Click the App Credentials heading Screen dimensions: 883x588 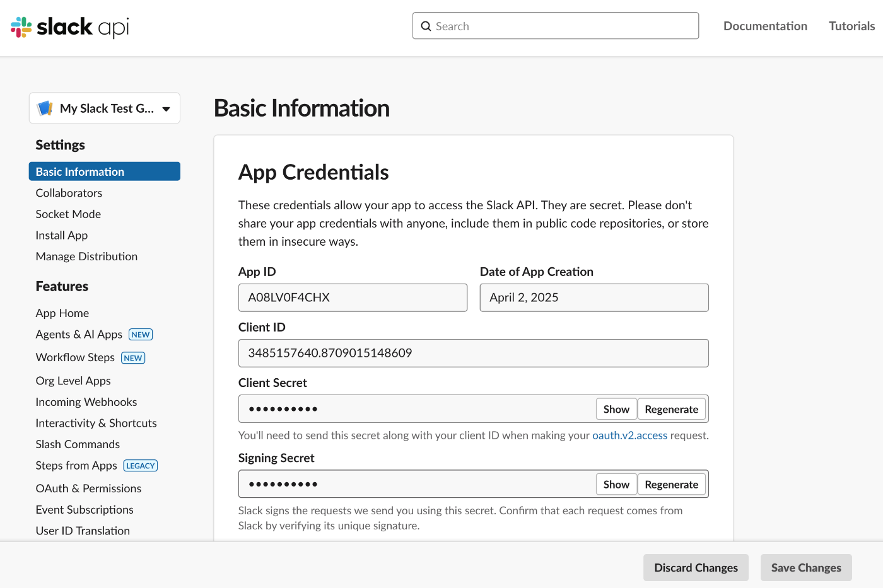(x=313, y=172)
